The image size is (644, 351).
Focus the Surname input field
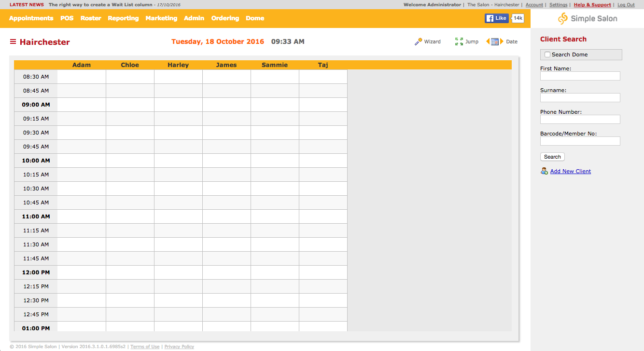[580, 98]
